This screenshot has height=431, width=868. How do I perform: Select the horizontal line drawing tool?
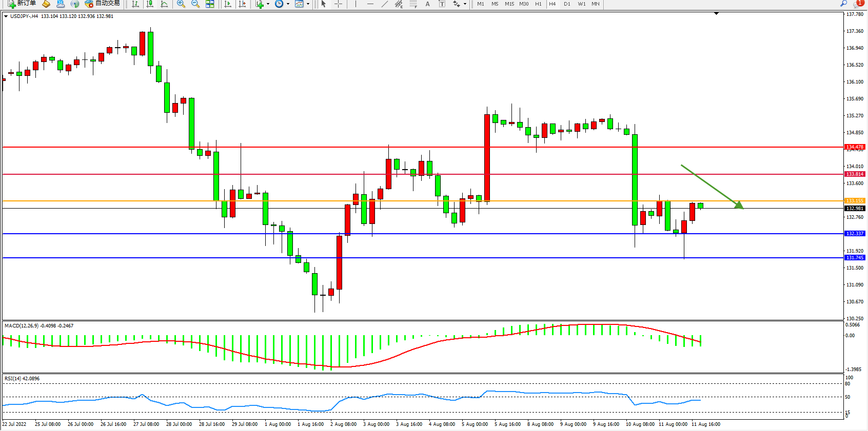tap(370, 4)
